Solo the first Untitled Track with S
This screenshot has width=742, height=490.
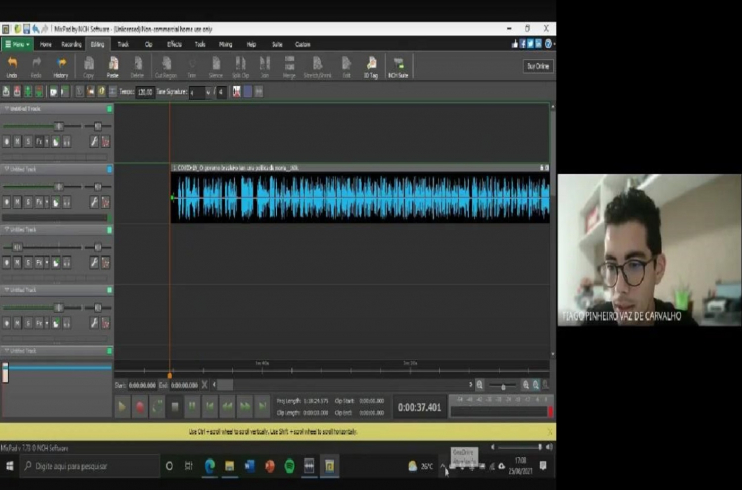click(28, 142)
